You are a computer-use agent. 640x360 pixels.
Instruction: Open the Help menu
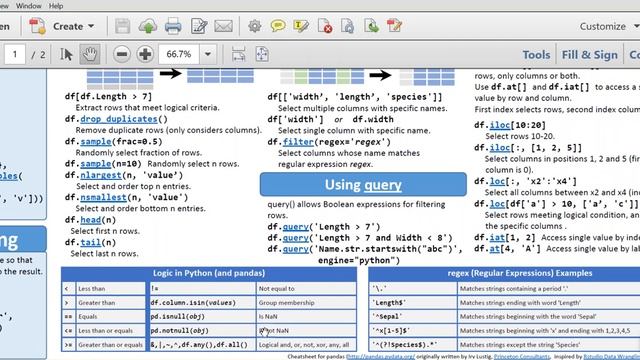tap(56, 6)
